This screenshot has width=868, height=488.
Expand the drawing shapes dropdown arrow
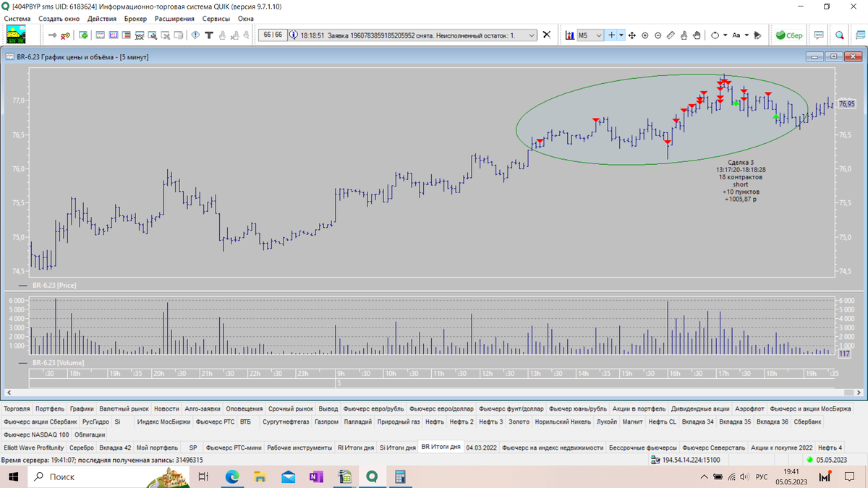point(725,35)
